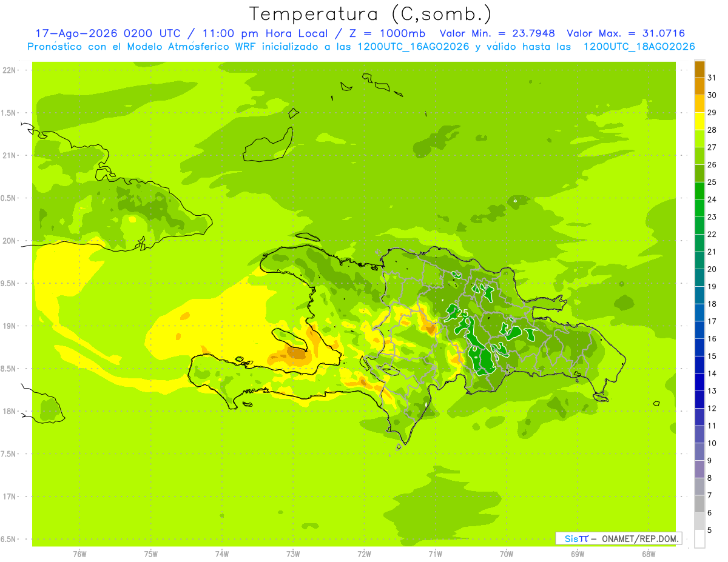Click the legend value label '5'
This screenshot has width=728, height=562.
[x=709, y=530]
